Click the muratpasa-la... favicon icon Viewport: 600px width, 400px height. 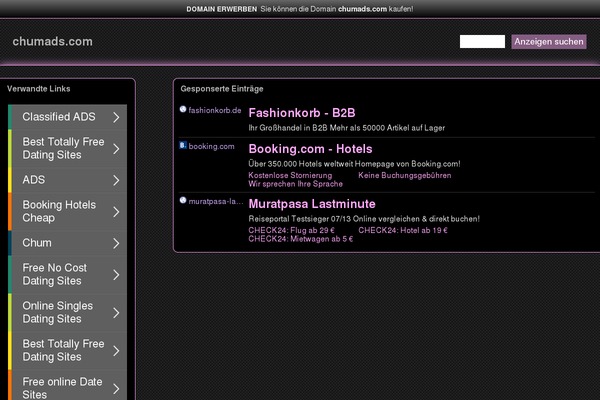183,200
